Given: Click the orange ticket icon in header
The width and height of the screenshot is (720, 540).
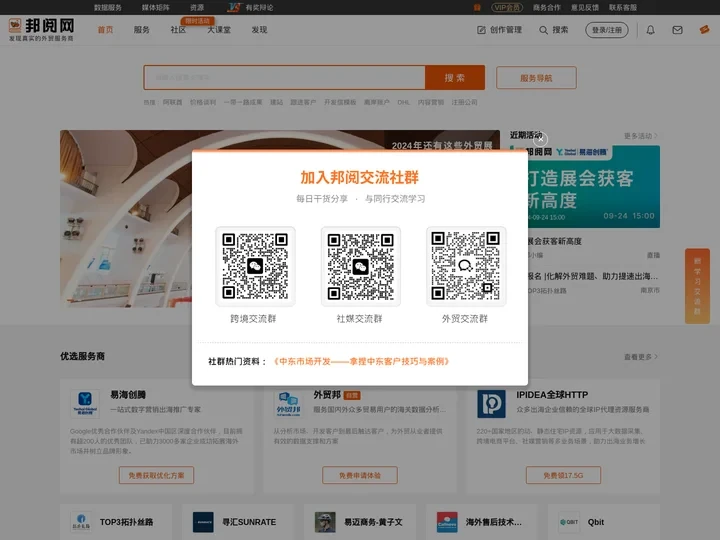Looking at the screenshot, I should (x=704, y=29).
